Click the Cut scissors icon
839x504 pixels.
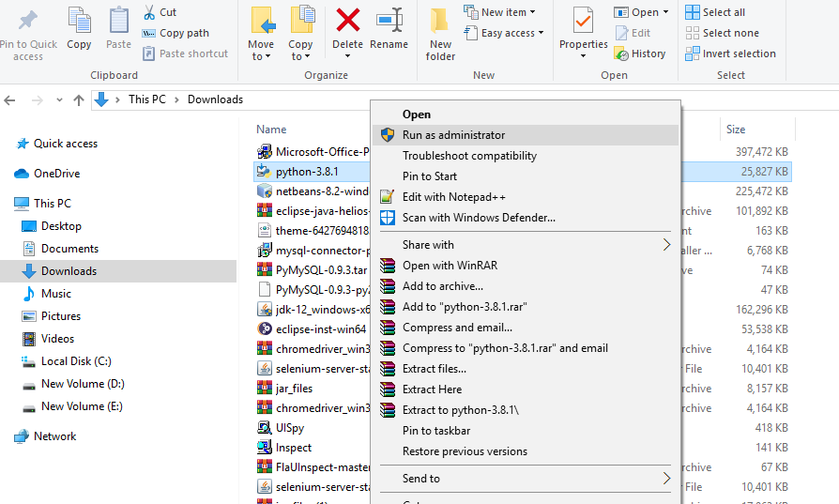point(149,12)
